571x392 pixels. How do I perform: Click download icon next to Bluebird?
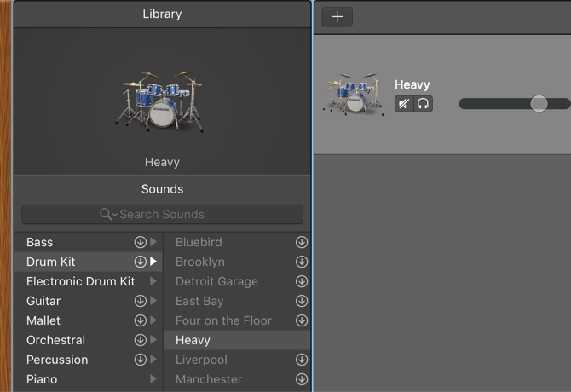301,243
